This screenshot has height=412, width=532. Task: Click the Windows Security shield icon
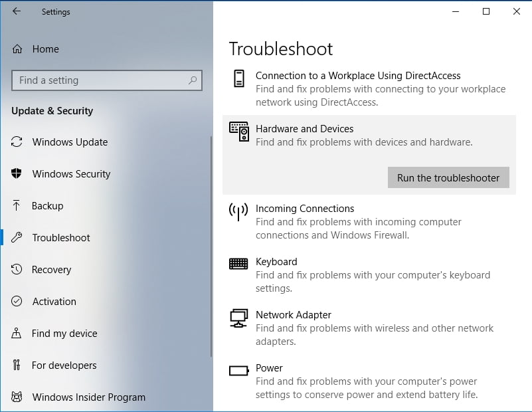(x=17, y=174)
